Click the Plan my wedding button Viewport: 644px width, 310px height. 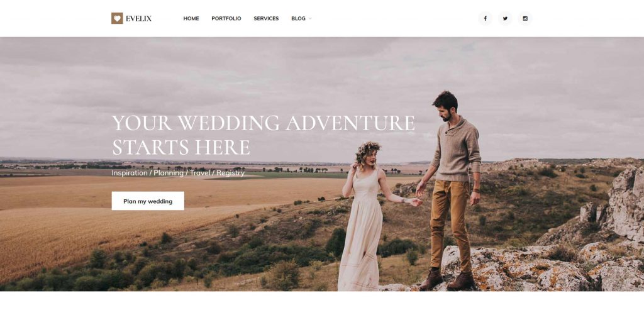coord(148,201)
